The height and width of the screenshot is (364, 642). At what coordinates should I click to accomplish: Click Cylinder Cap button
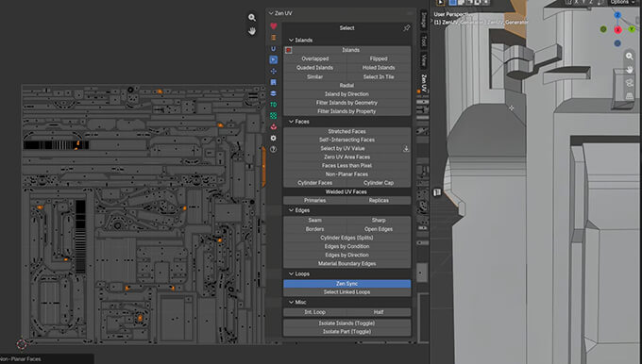(x=379, y=183)
